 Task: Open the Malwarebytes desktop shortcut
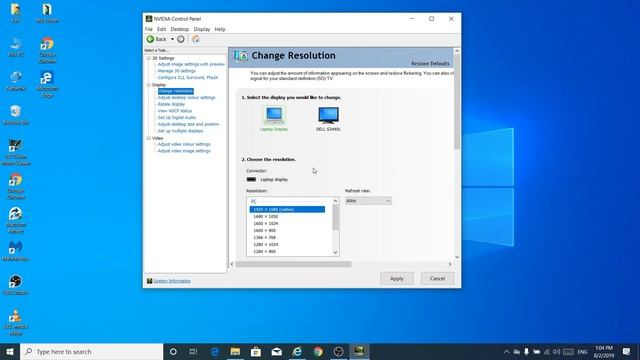pos(16,251)
